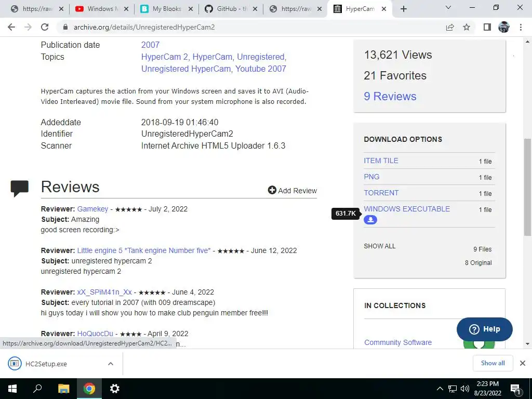532x399 pixels.
Task: Click the site padlock icon
Action: point(65,27)
